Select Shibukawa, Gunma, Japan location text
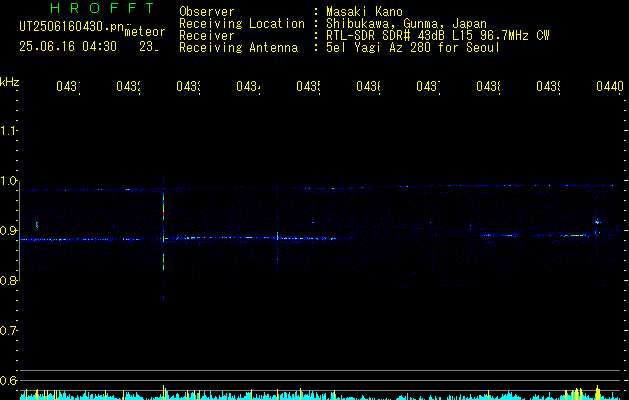Viewport: 629px width, 400px height. tap(406, 24)
